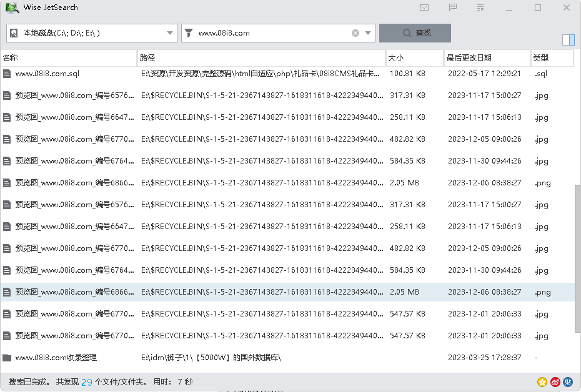This screenshot has width=581, height=392.
Task: Expand the search keyword history dropdown
Action: point(368,32)
